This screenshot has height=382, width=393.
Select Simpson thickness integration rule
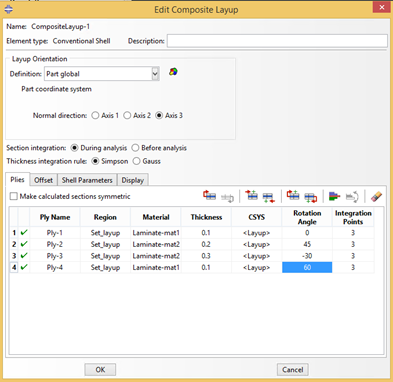pos(95,161)
